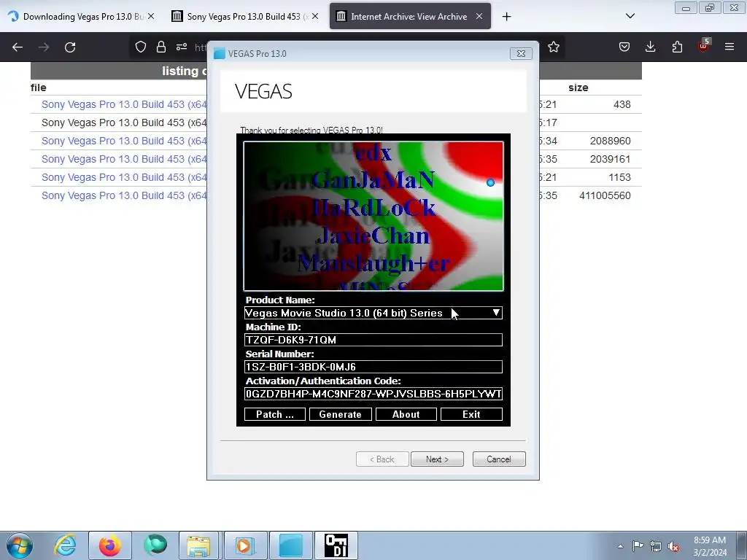Click the Machine ID field
The height and width of the screenshot is (560, 747).
[373, 340]
